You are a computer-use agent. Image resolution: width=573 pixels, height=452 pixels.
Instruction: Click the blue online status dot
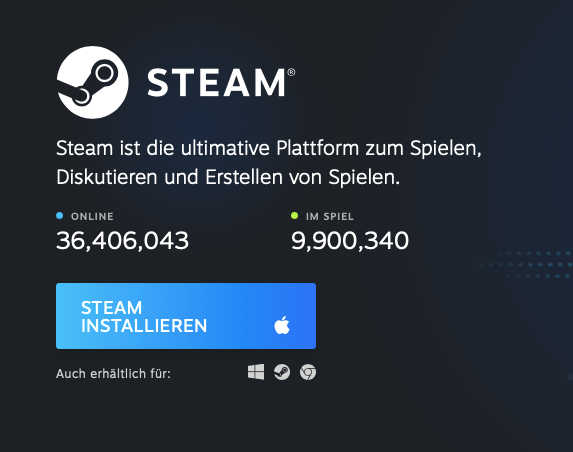click(x=60, y=216)
